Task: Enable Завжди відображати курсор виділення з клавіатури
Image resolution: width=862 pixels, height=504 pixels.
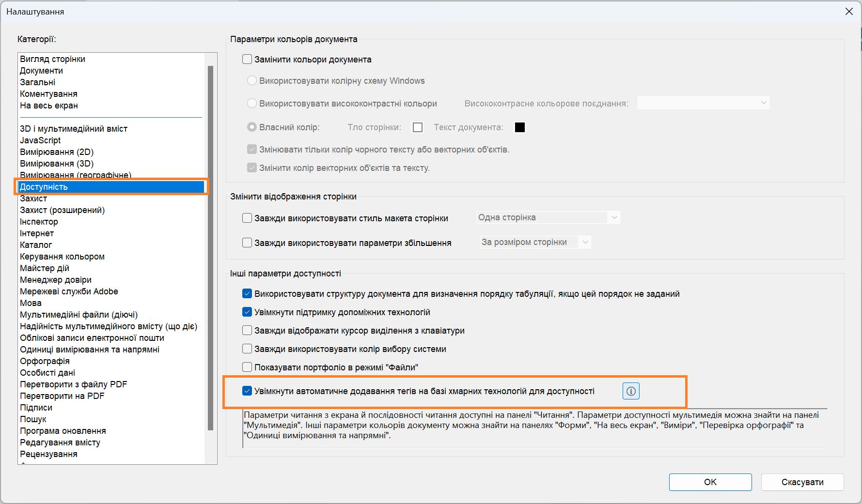Action: (247, 330)
